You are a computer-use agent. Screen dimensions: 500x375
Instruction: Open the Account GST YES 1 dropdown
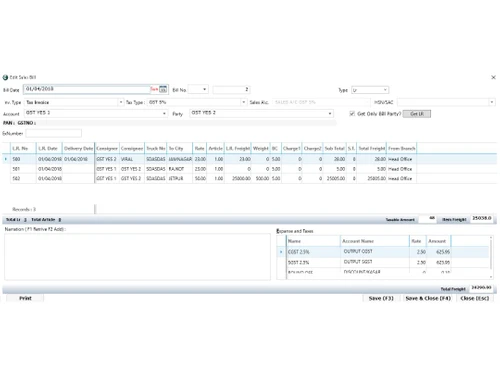pos(164,113)
